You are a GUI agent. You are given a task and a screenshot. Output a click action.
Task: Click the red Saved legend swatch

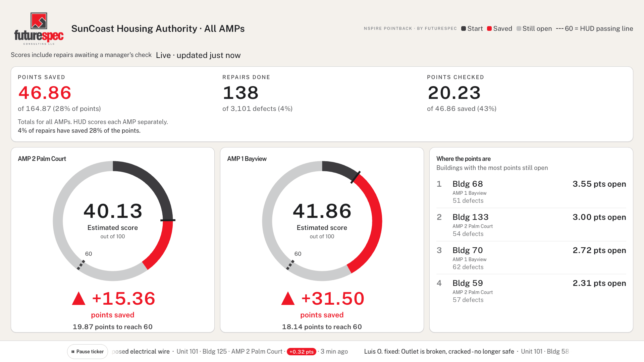pyautogui.click(x=489, y=28)
